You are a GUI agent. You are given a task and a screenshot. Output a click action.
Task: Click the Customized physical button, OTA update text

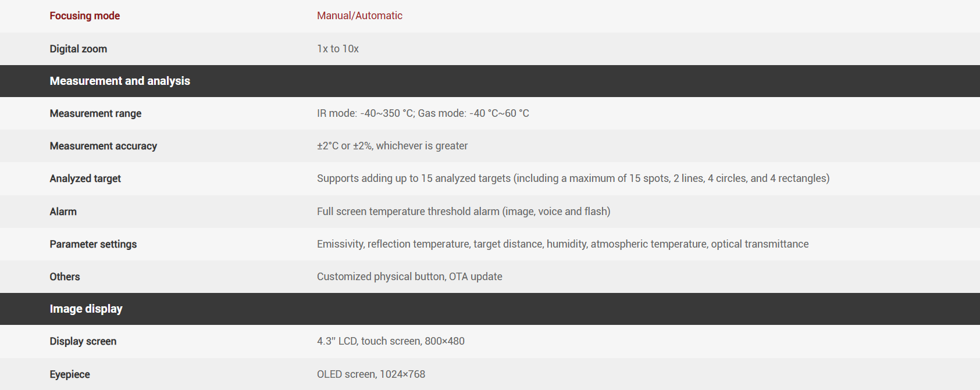409,277
